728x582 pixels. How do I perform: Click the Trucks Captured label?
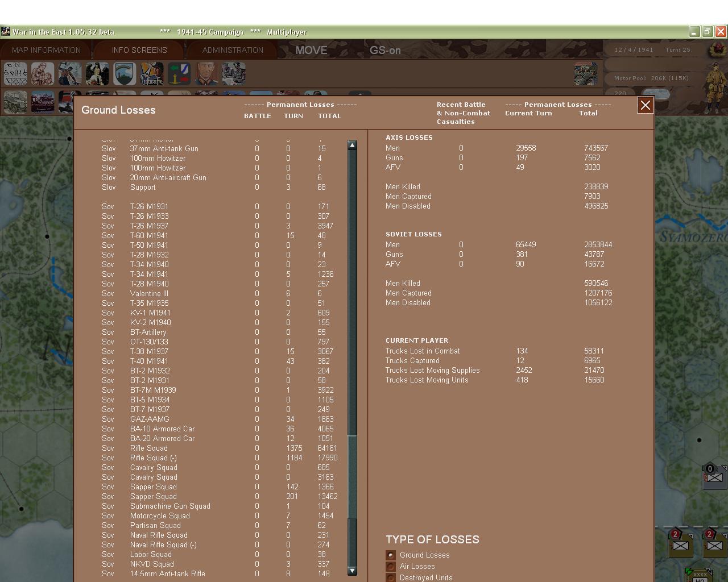pyautogui.click(x=412, y=360)
